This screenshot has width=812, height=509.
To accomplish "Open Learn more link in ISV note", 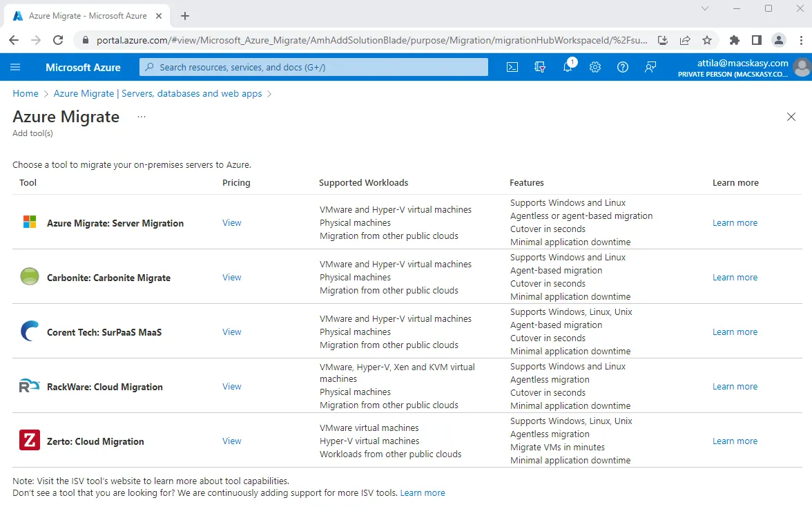I will tap(423, 493).
